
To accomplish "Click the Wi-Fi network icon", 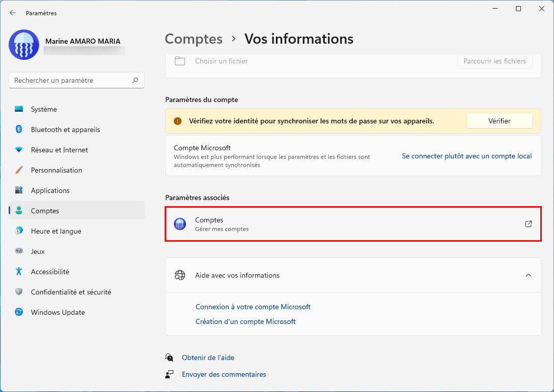I will coord(19,150).
